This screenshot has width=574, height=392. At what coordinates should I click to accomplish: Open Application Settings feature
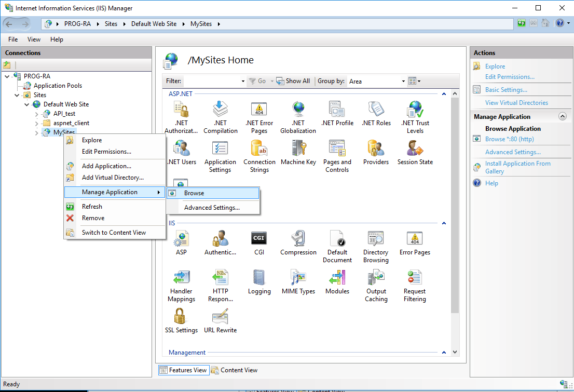[221, 148]
